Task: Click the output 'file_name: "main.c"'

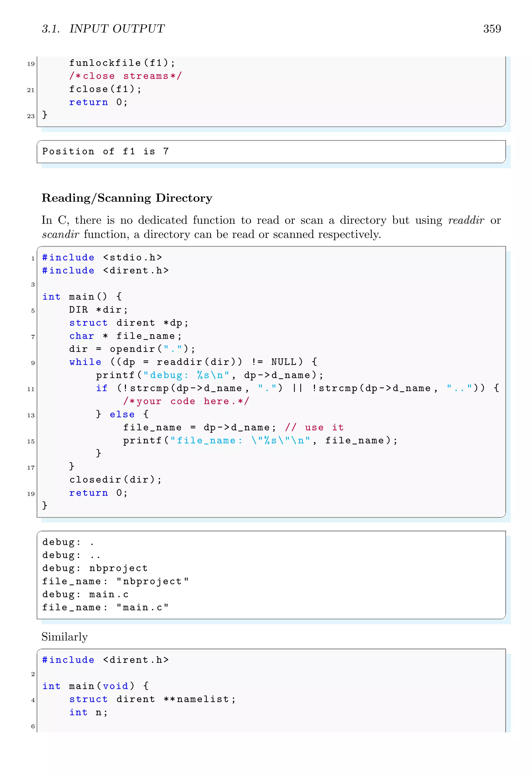Action: (x=105, y=607)
